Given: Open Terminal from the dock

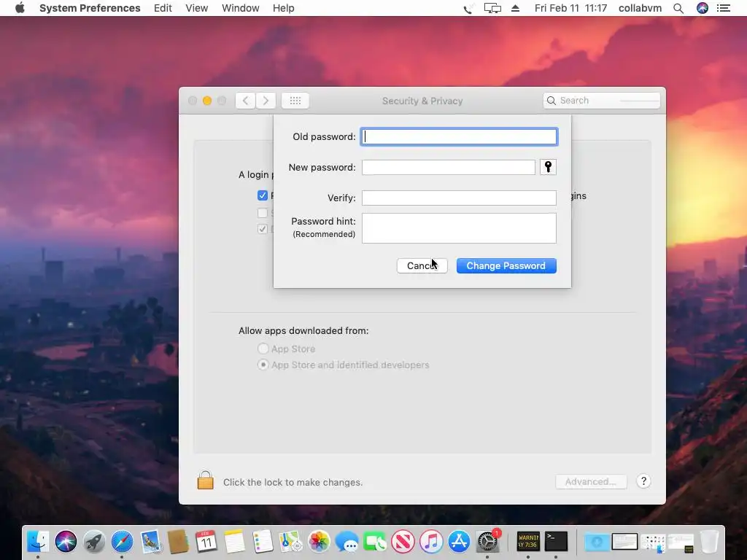Looking at the screenshot, I should 556,542.
